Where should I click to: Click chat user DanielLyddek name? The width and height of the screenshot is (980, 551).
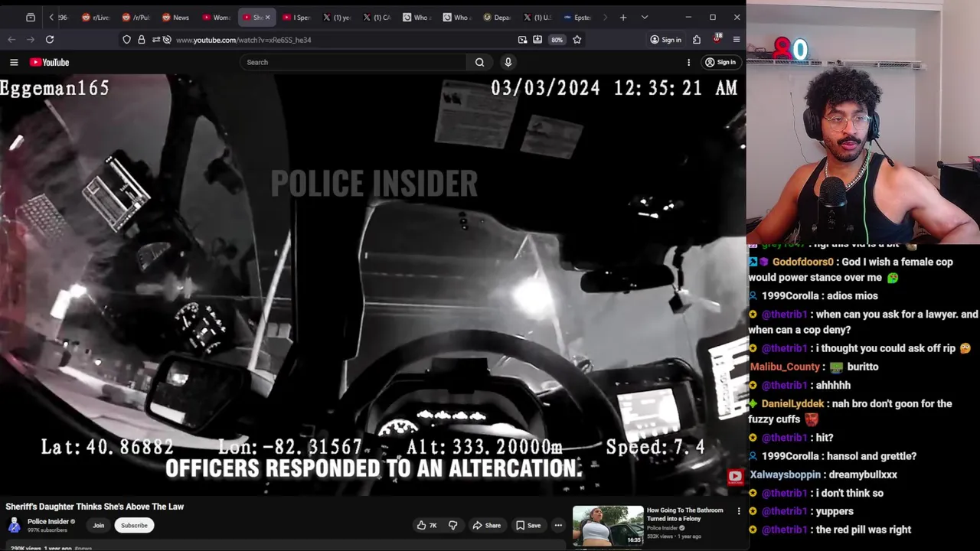[x=792, y=403]
